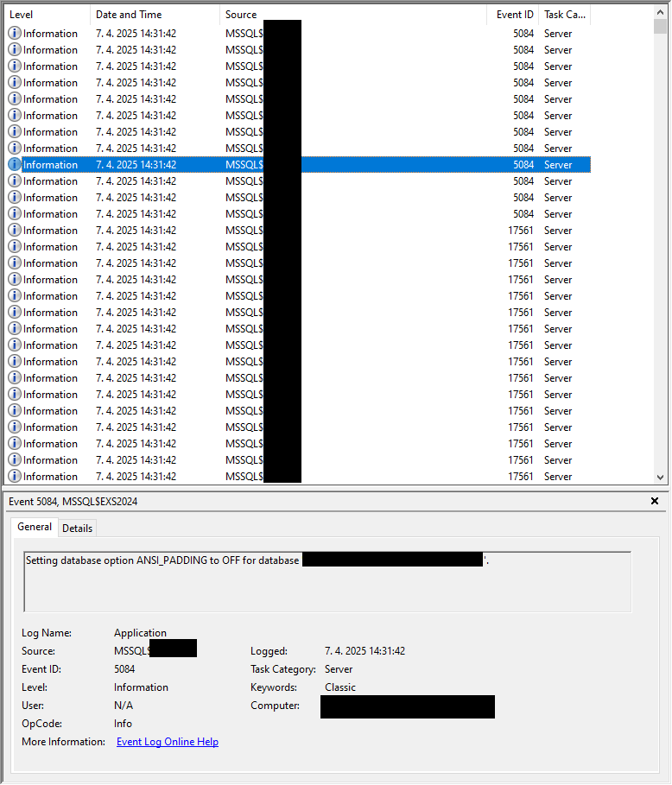Screen dimensions: 672x785
Task: Click the highlighted row's 5084 Event ID cell
Action: (523, 165)
